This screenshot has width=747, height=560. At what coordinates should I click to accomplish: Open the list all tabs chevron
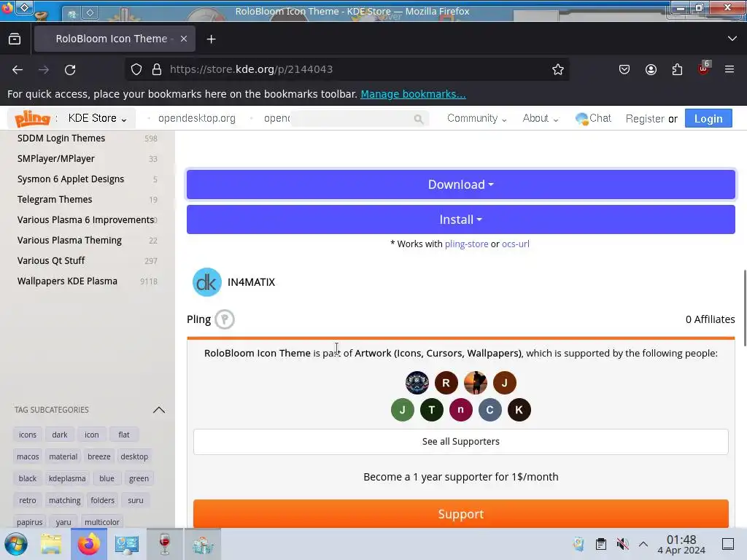tap(732, 39)
